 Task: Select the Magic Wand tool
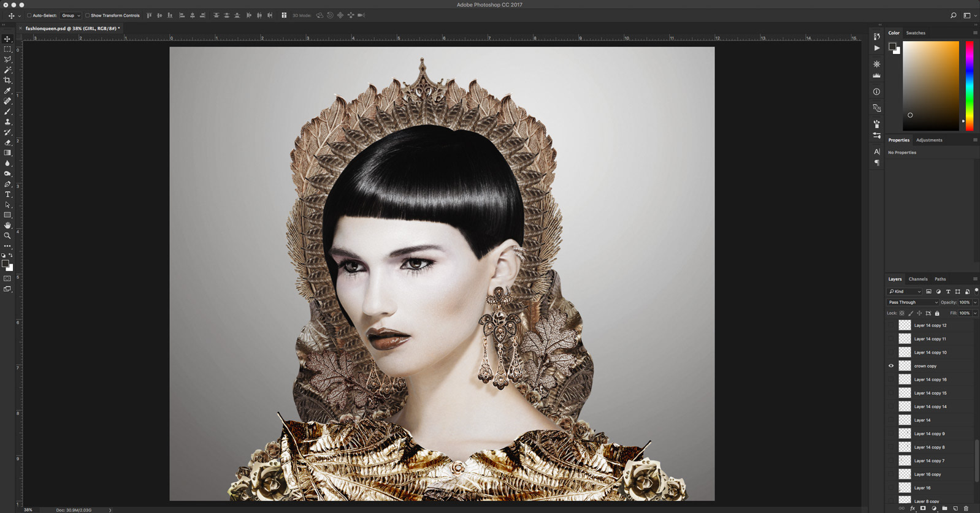pyautogui.click(x=7, y=70)
